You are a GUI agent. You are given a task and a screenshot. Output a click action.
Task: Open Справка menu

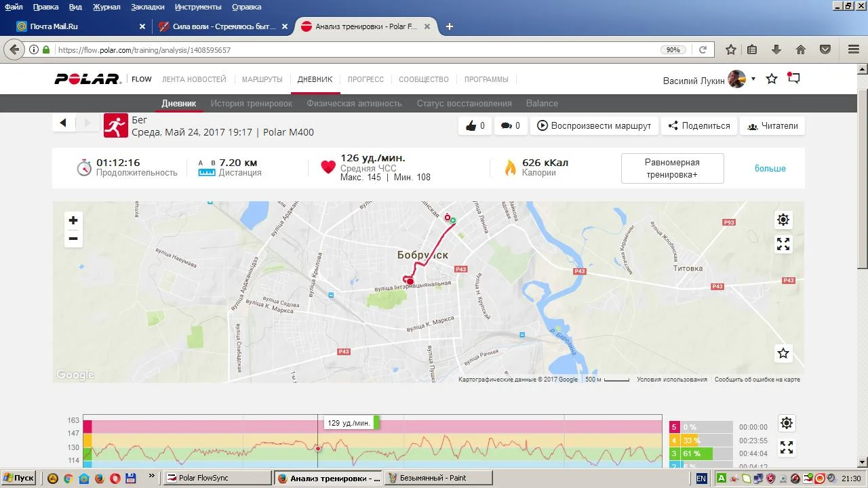coord(246,7)
